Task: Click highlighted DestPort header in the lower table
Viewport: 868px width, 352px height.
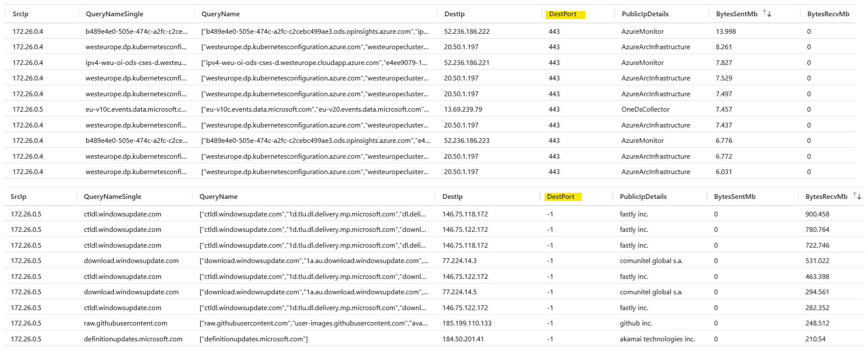Action: coord(561,197)
